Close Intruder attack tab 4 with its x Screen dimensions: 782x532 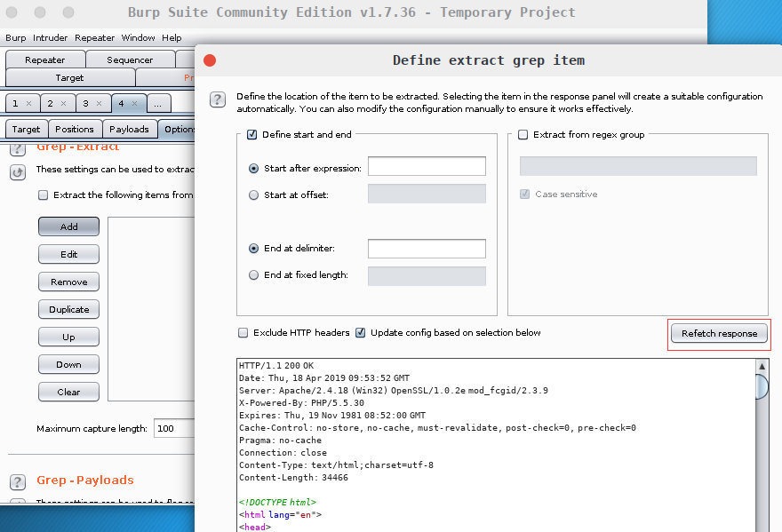coord(134,104)
